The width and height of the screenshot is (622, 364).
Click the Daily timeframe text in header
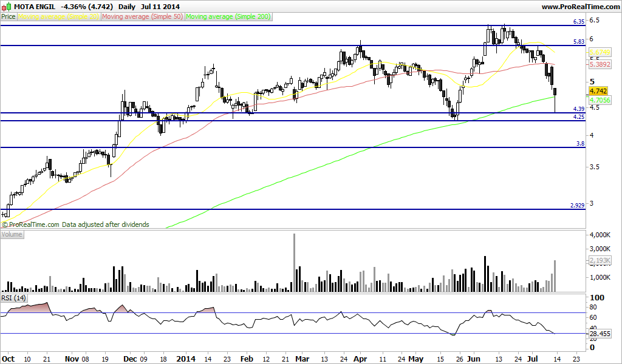[126, 7]
